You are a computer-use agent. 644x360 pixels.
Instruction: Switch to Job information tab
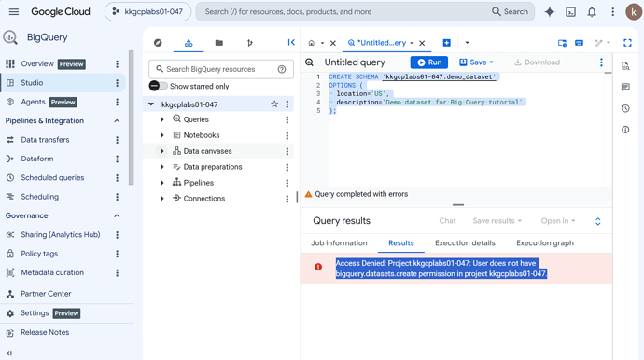click(x=339, y=243)
